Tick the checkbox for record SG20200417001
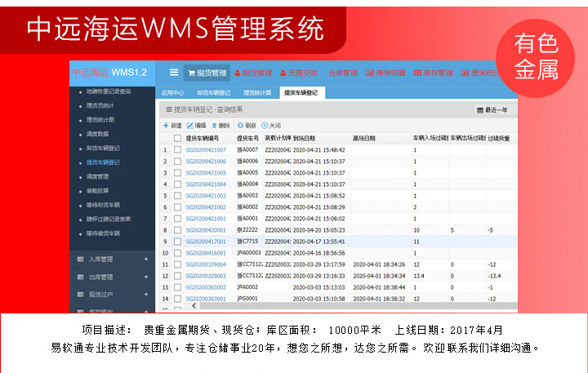Image resolution: width=588 pixels, height=373 pixels. [x=177, y=242]
